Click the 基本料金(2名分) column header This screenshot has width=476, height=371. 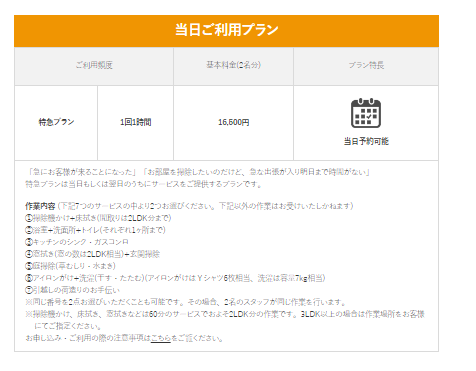(x=233, y=65)
